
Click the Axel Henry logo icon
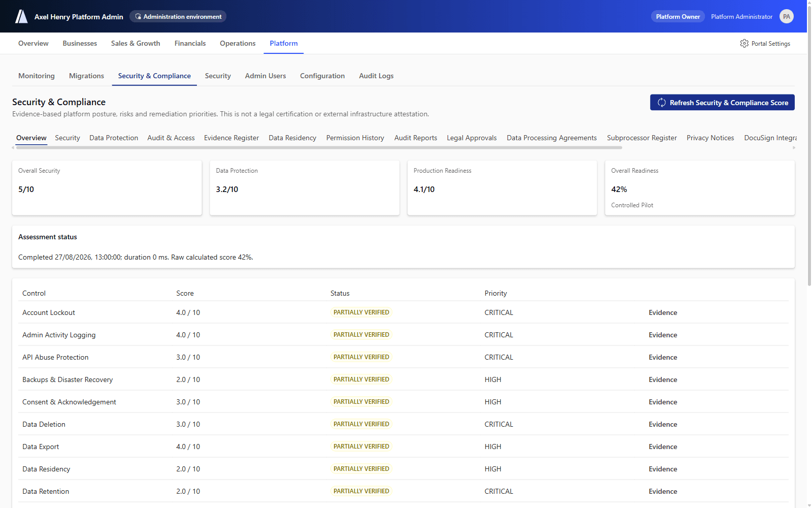[x=21, y=16]
